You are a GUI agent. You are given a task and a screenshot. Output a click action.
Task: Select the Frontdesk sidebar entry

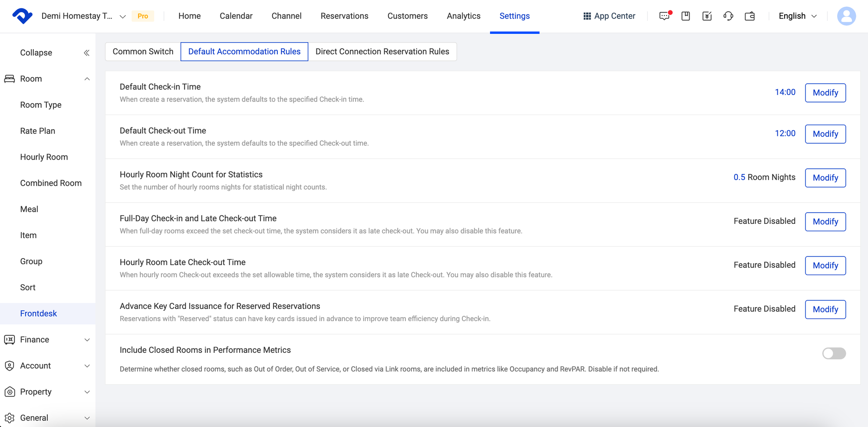tap(38, 313)
